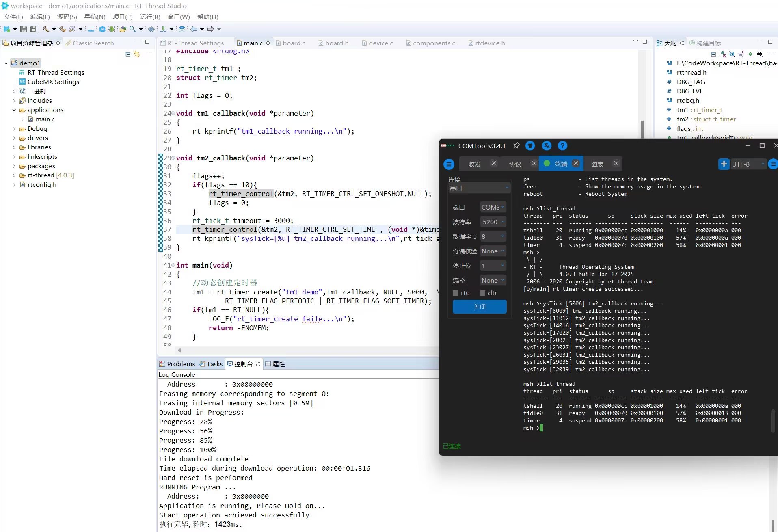
Task: Switch to the board.c editor tab
Action: [294, 43]
